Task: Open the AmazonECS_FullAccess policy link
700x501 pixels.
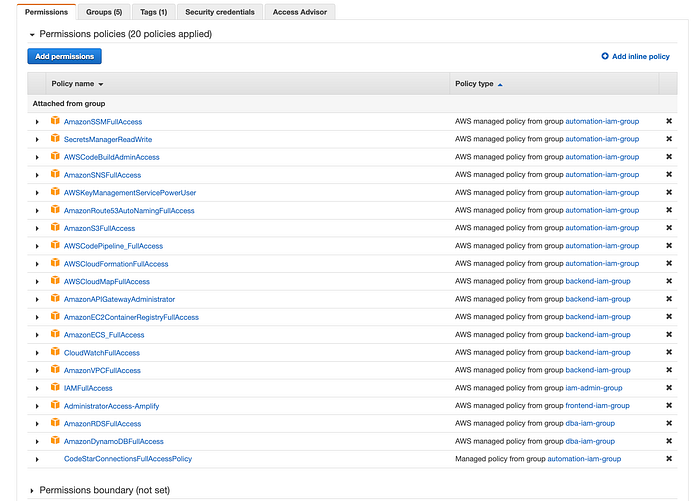Action: pyautogui.click(x=104, y=335)
